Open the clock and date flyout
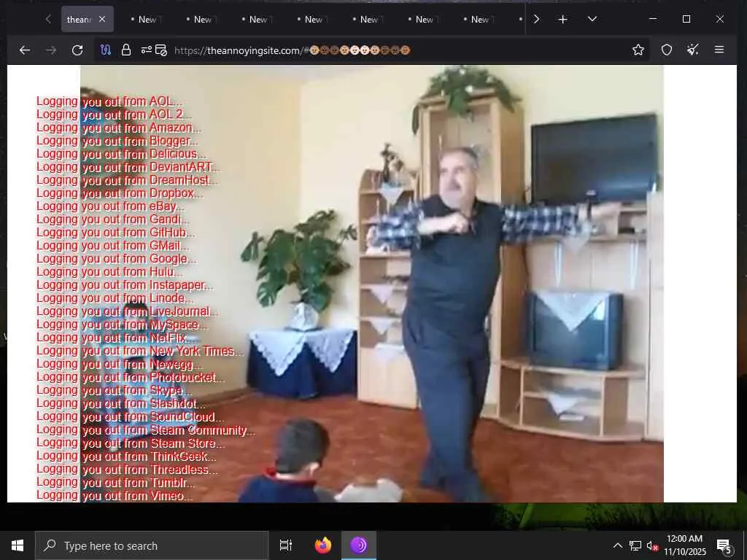This screenshot has height=560, width=747. (x=684, y=545)
